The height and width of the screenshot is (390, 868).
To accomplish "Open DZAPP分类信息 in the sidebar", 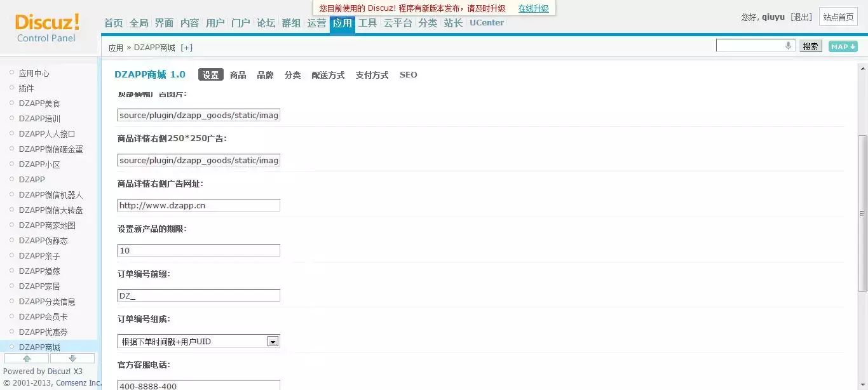I will tap(48, 302).
